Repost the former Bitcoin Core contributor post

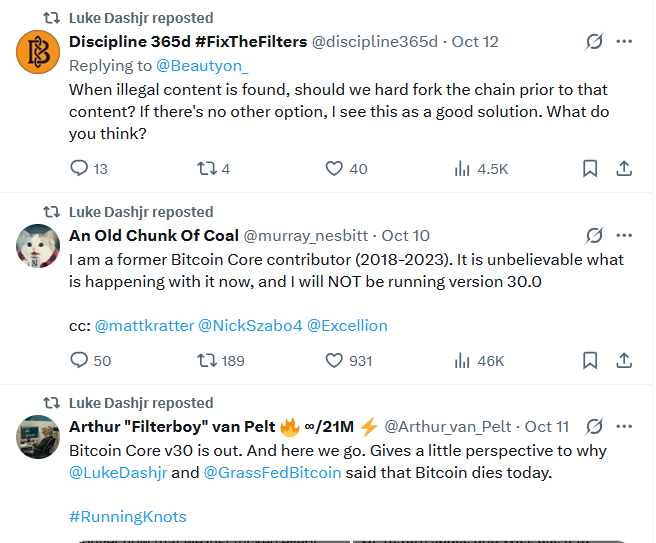click(x=208, y=360)
